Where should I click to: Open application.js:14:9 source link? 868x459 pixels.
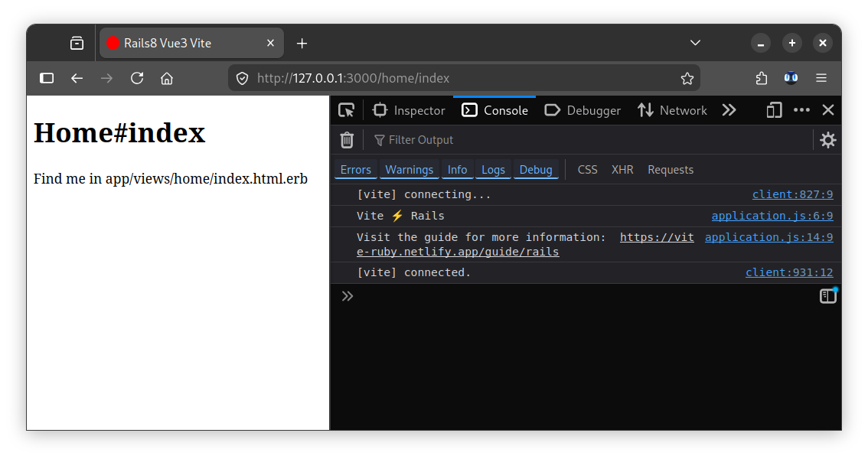click(769, 237)
